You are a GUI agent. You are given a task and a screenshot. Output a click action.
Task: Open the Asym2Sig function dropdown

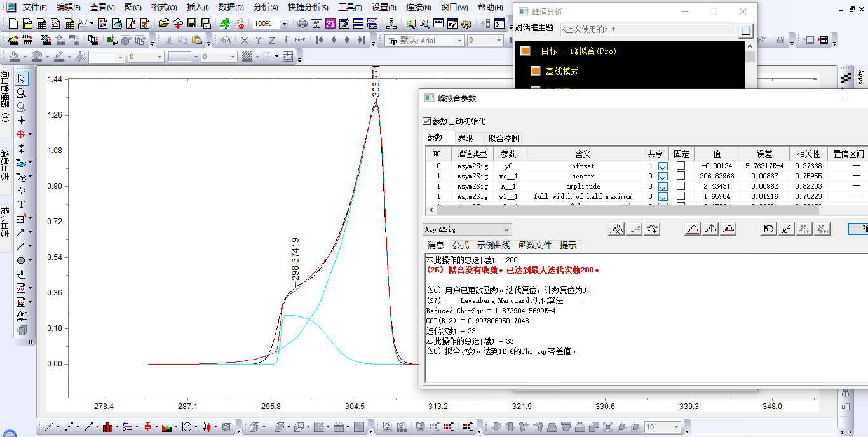pos(506,229)
